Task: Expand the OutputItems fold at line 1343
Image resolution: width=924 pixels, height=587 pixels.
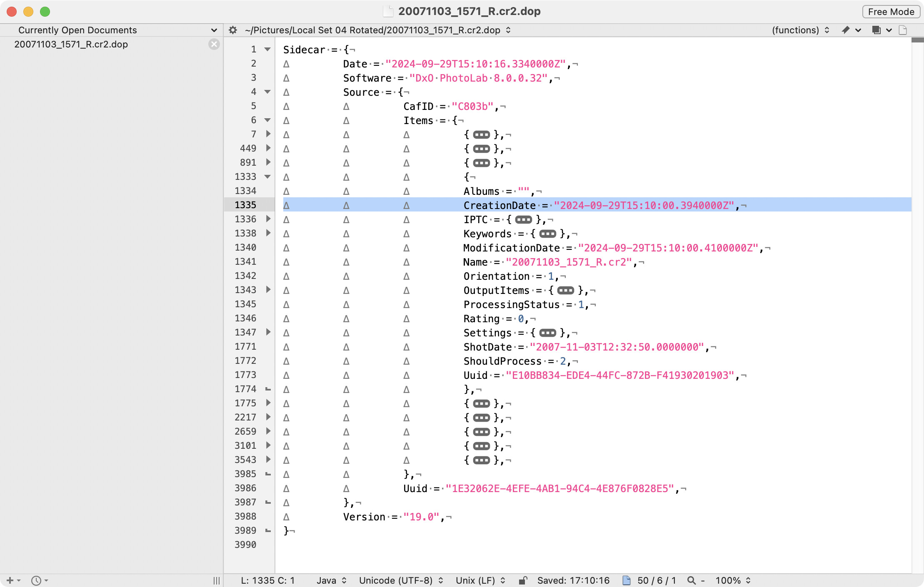Action: click(x=268, y=290)
